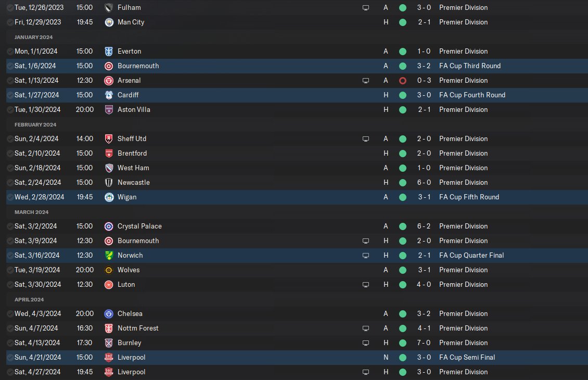Click the TV icon on the Luton fixture
This screenshot has width=588, height=380.
(x=366, y=285)
